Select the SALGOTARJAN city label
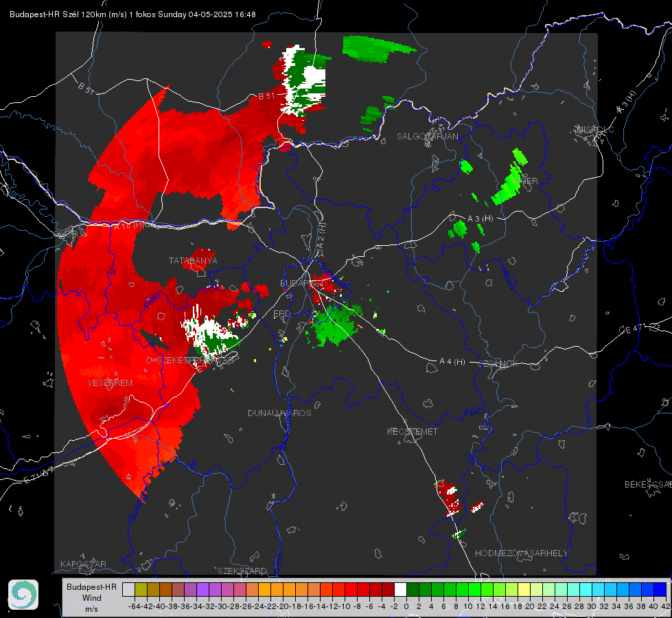672x618 pixels. (427, 137)
